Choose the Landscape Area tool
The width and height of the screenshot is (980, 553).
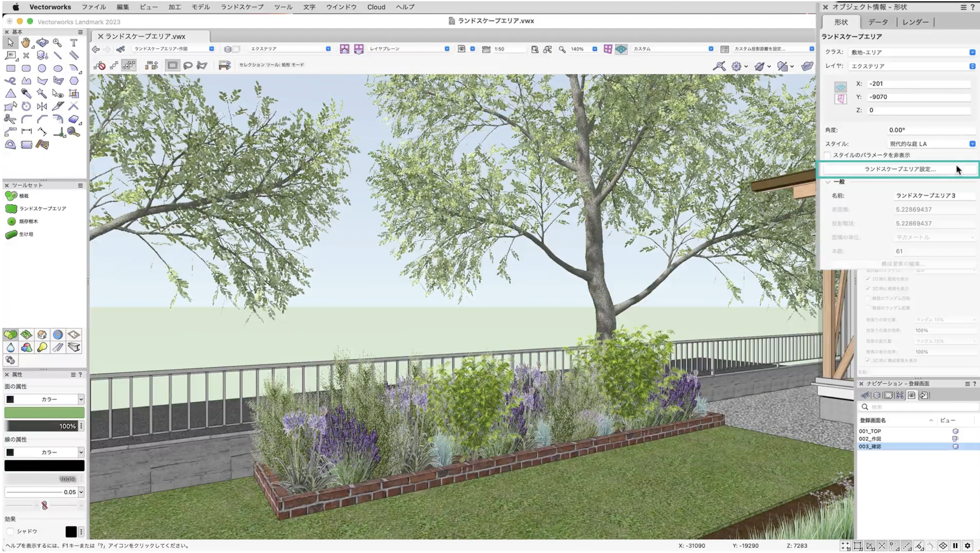click(36, 209)
